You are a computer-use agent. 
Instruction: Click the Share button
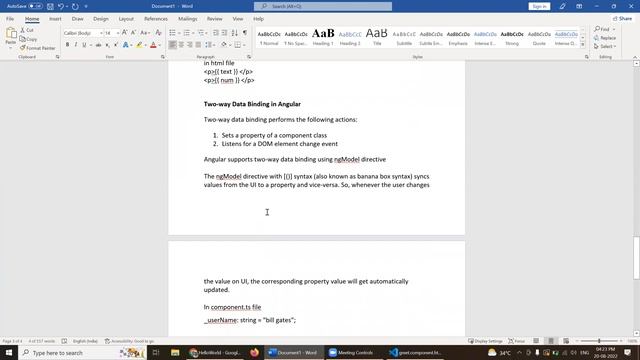pos(622,19)
